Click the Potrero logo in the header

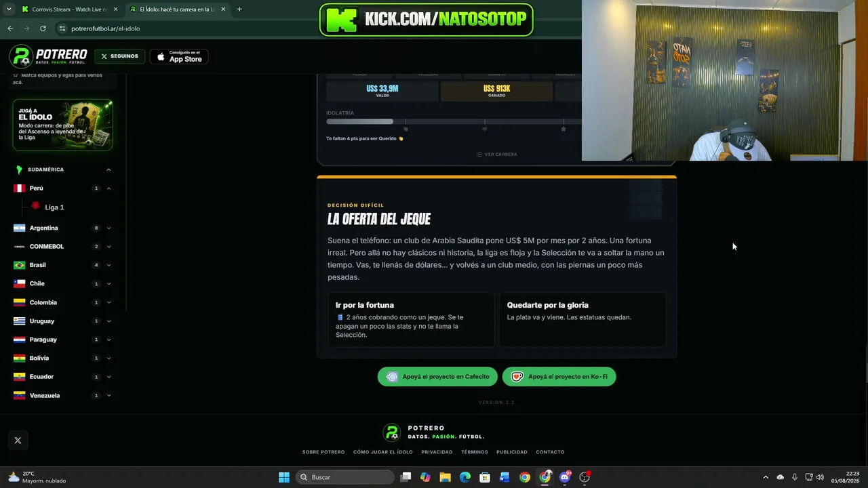pyautogui.click(x=48, y=56)
